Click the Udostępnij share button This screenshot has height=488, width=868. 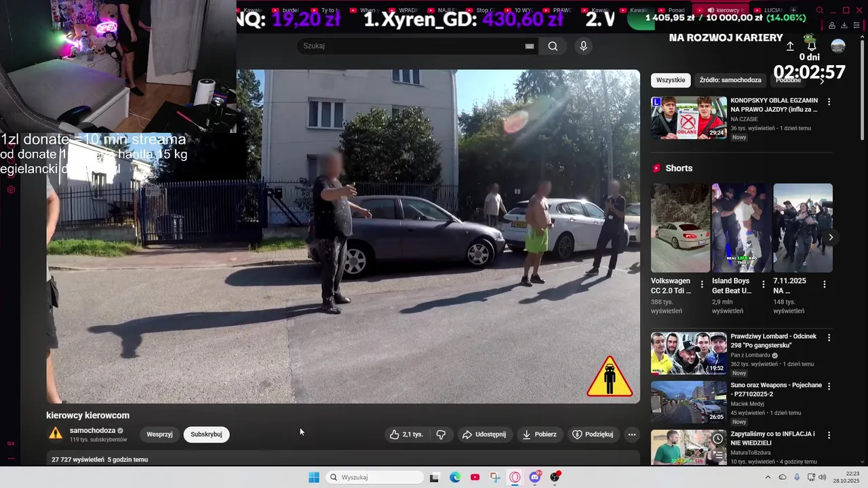click(x=484, y=434)
